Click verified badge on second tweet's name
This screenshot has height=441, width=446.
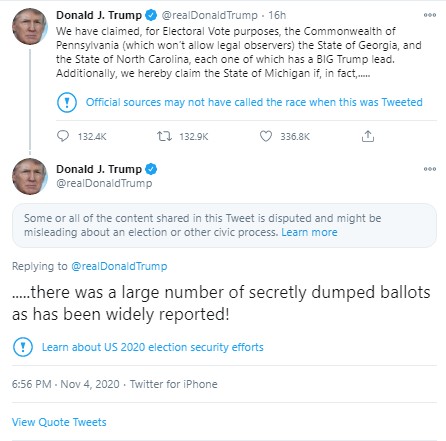[x=151, y=169]
